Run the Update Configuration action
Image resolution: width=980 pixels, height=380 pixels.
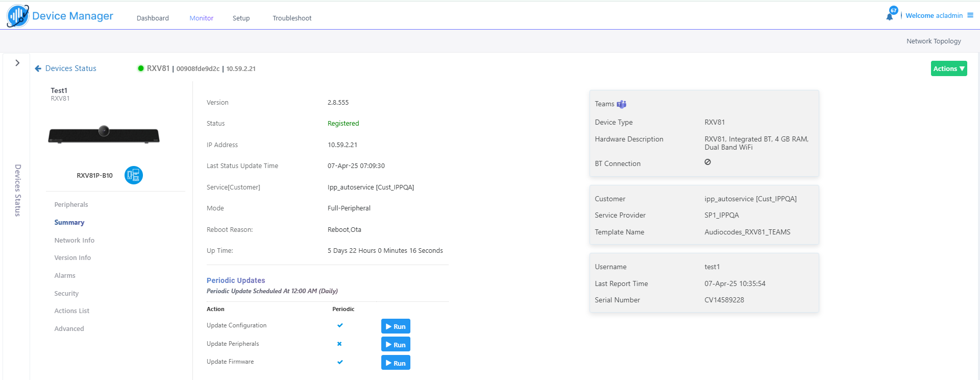[396, 326]
